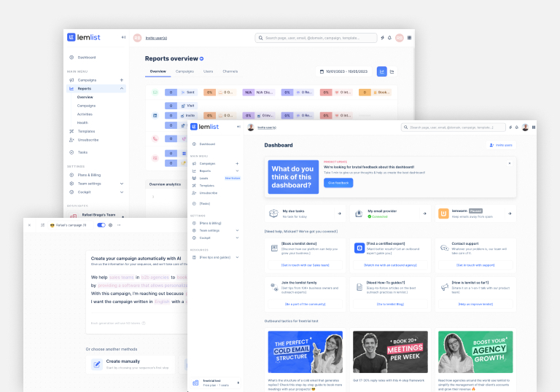
Task: Open the team switcher at the bottom of the Dashboard sidebar
Action: (x=215, y=383)
